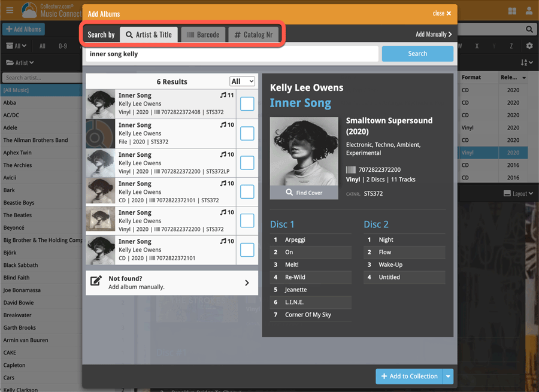The width and height of the screenshot is (539, 392).
Task: Select David Bowie in the artist list
Action: click(x=18, y=303)
